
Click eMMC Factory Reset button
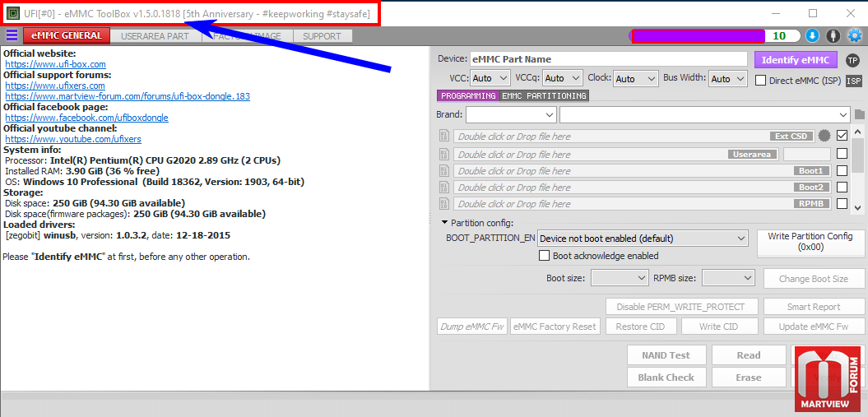pyautogui.click(x=555, y=327)
